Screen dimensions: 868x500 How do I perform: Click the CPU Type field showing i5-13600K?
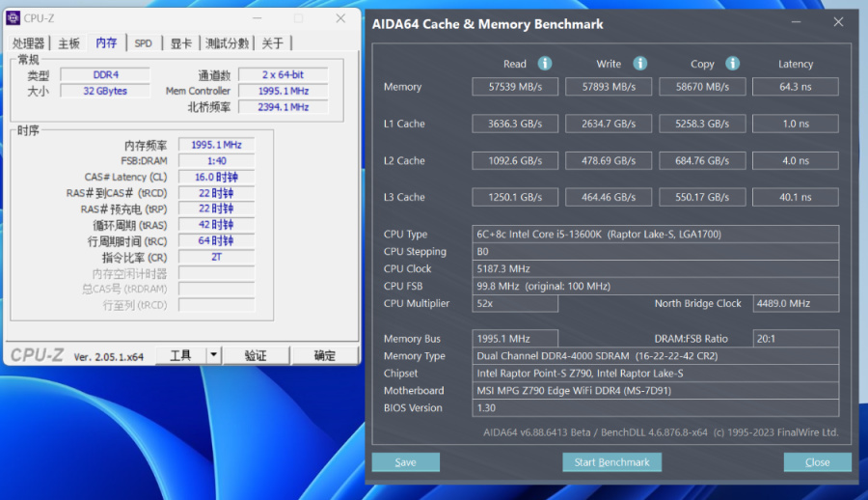[656, 234]
